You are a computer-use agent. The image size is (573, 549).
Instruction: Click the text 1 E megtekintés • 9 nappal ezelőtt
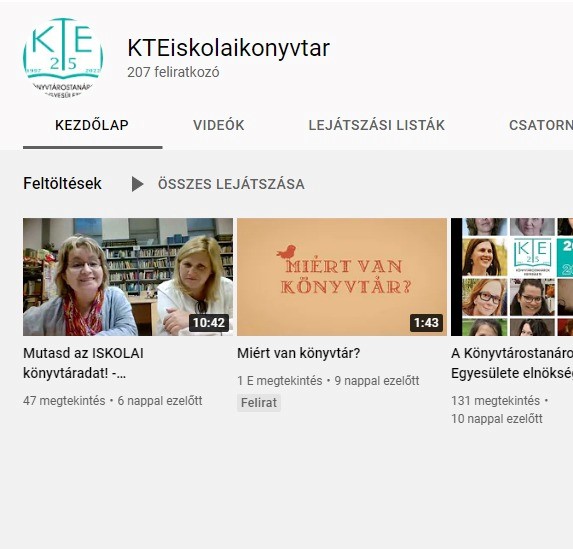(328, 380)
